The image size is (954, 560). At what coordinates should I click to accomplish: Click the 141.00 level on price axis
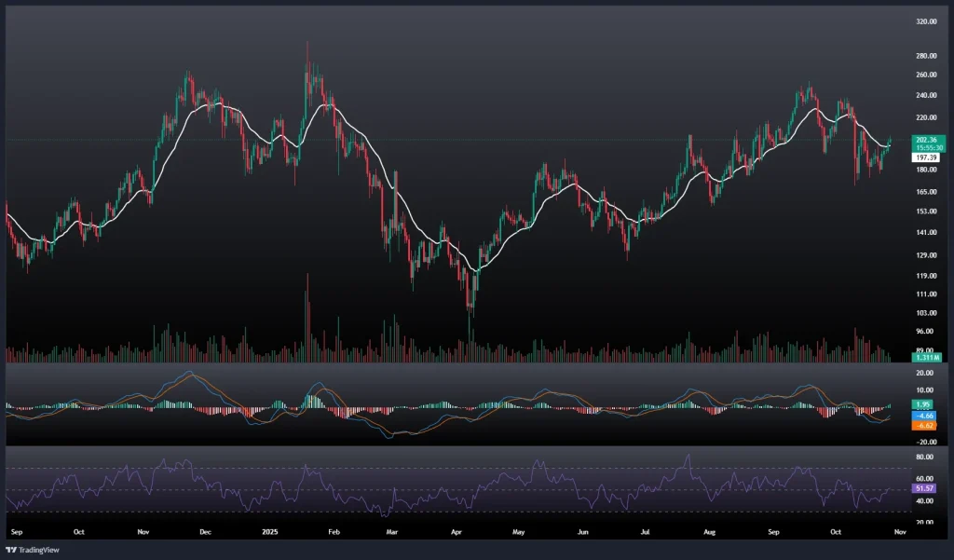926,233
